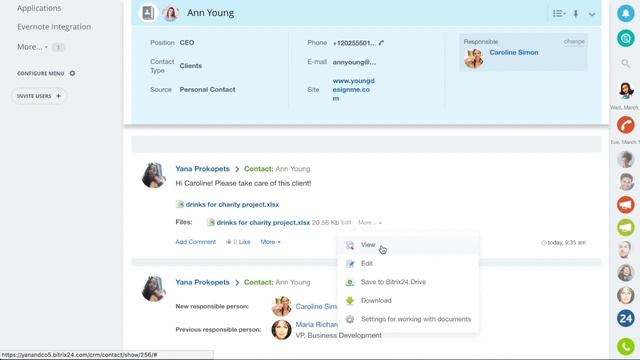Image resolution: width=640 pixels, height=360 pixels.
Task: Open Caroline Simon new responsible person link
Action: (x=316, y=306)
